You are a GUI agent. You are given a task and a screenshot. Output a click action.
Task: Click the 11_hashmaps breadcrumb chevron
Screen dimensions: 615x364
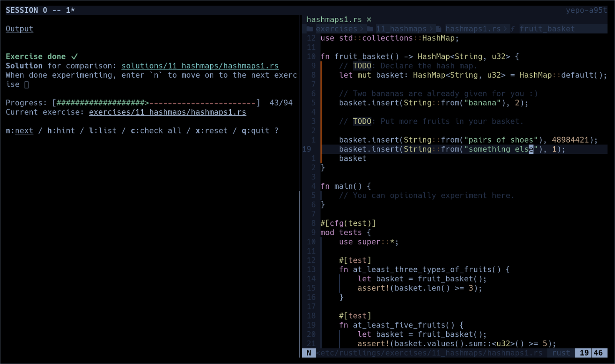point(431,29)
